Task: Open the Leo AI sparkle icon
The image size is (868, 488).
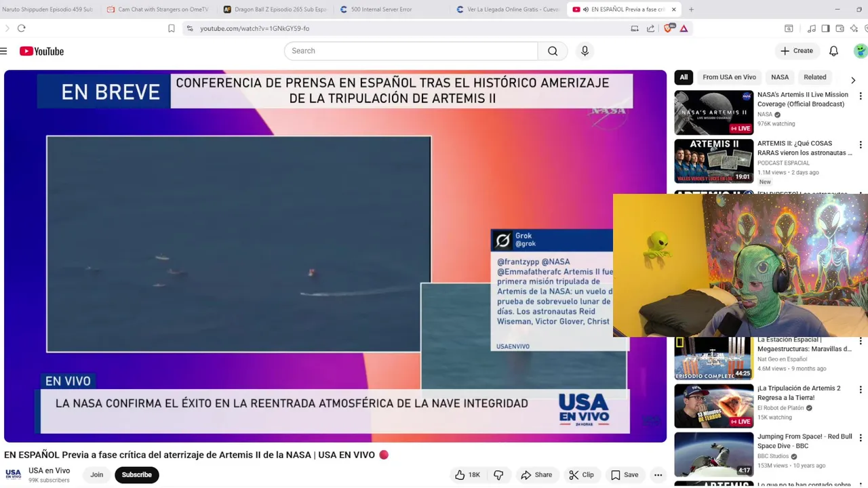Action: point(853,28)
